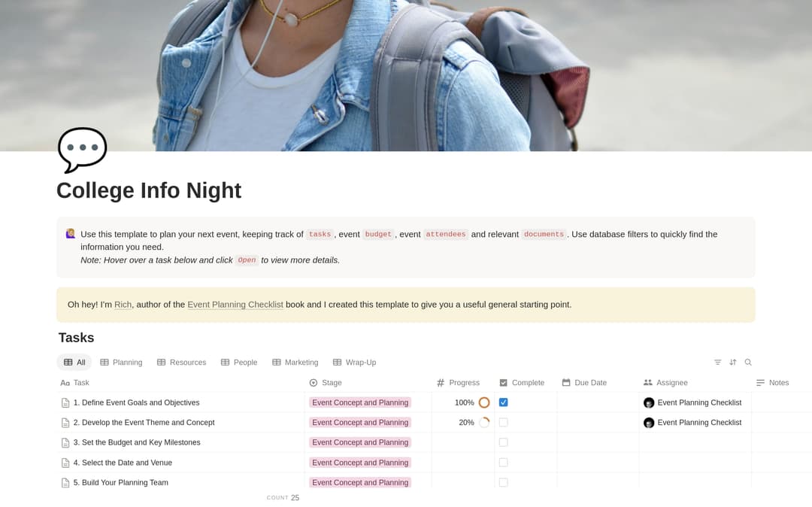Image resolution: width=812 pixels, height=507 pixels.
Task: Open the database search magnifier icon
Action: (x=748, y=363)
